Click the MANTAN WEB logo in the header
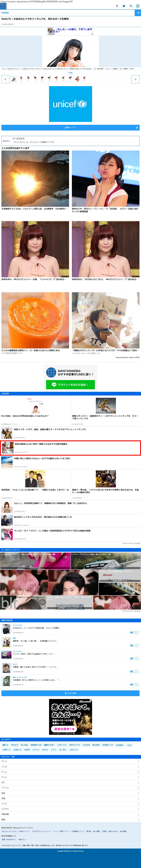The height and width of the screenshot is (868, 141). coord(3,6)
